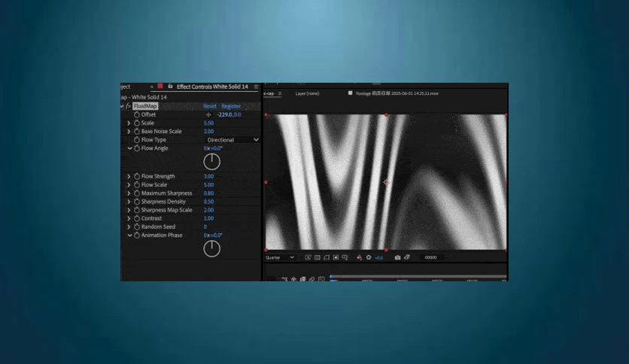Screen dimensions: 629x364
Task: Click the link icon beside camera
Action: tap(407, 257)
